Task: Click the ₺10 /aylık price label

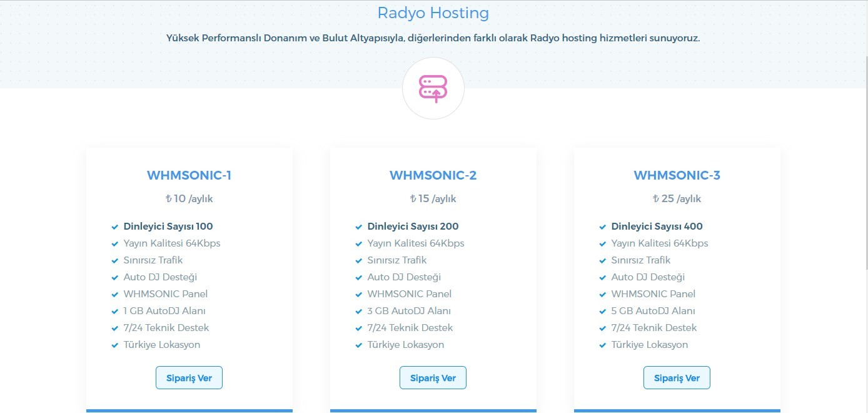Action: (x=189, y=199)
